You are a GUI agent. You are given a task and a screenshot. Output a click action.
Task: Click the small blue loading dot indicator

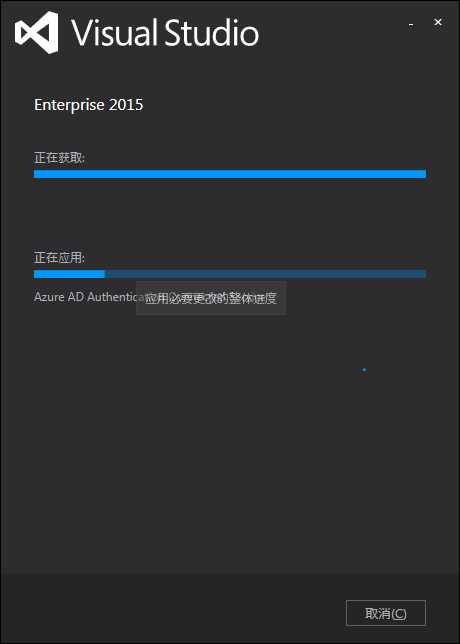click(364, 370)
